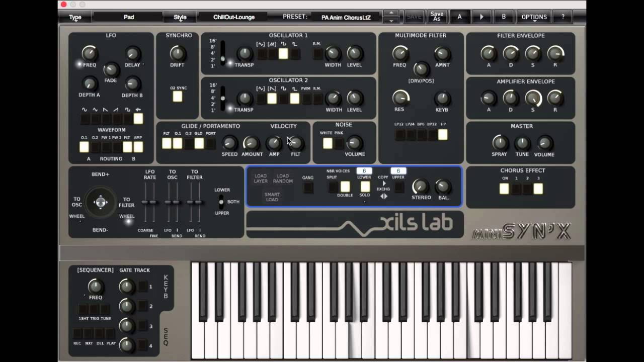Choose the Oscillator 1 square waveform button
The height and width of the screenshot is (362, 644).
click(283, 54)
